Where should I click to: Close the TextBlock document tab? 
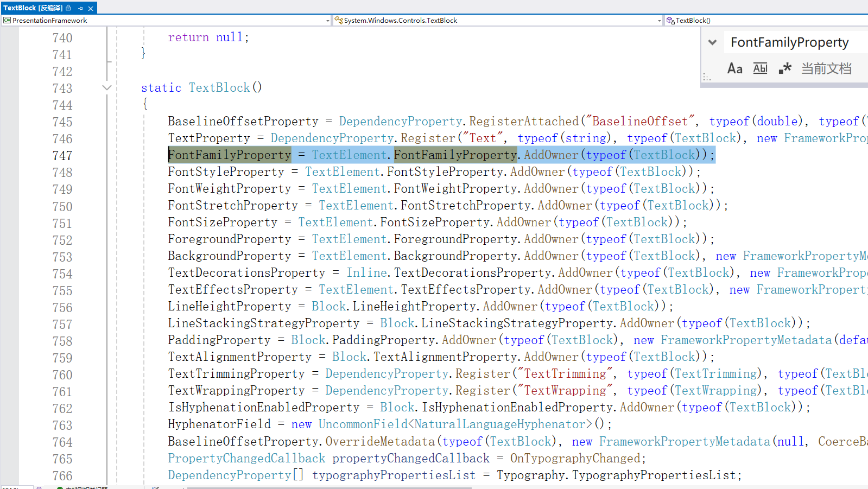tap(91, 8)
